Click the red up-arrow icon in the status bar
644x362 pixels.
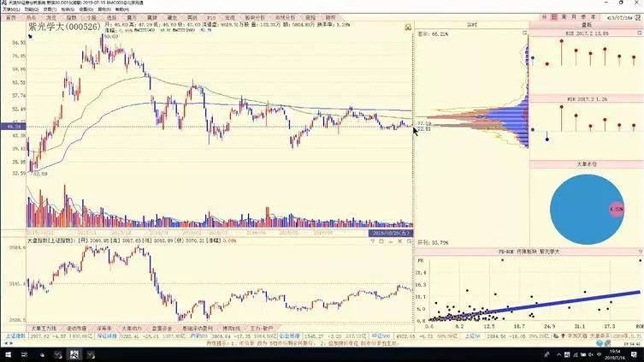tap(563, 336)
